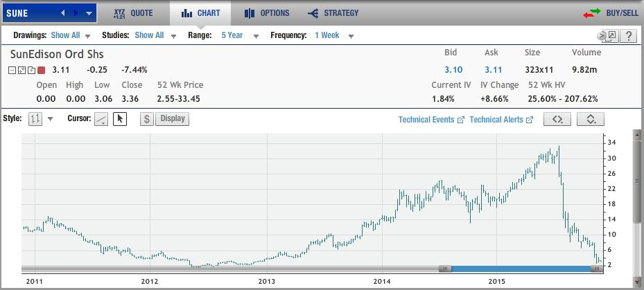Click the Low value 3.06

tap(102, 99)
